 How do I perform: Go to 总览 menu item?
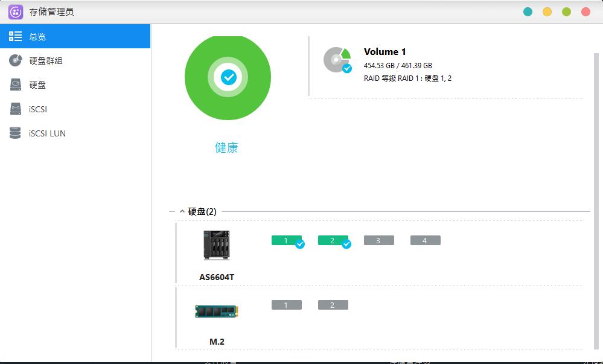[x=75, y=36]
